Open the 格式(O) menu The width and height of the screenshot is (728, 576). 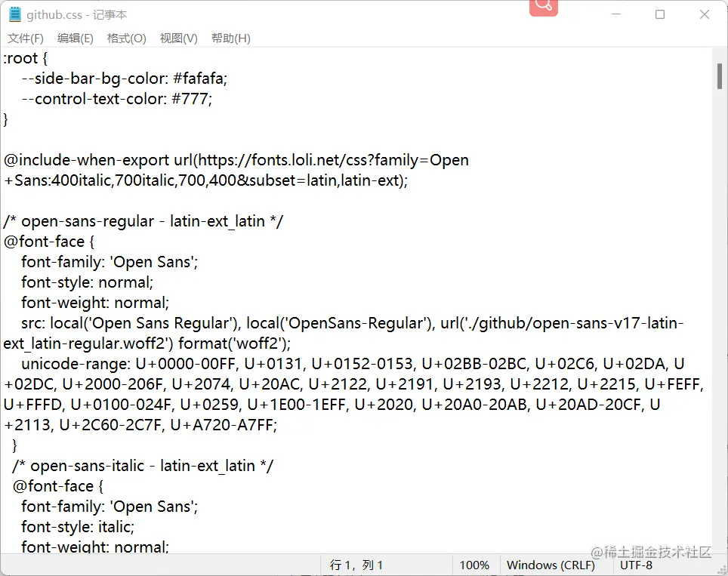pyautogui.click(x=126, y=38)
